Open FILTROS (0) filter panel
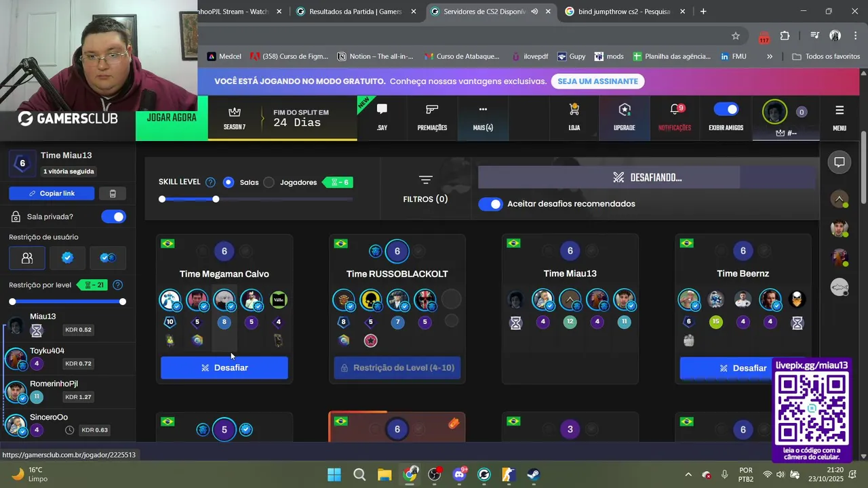Image resolution: width=868 pixels, height=488 pixels. coord(425,189)
